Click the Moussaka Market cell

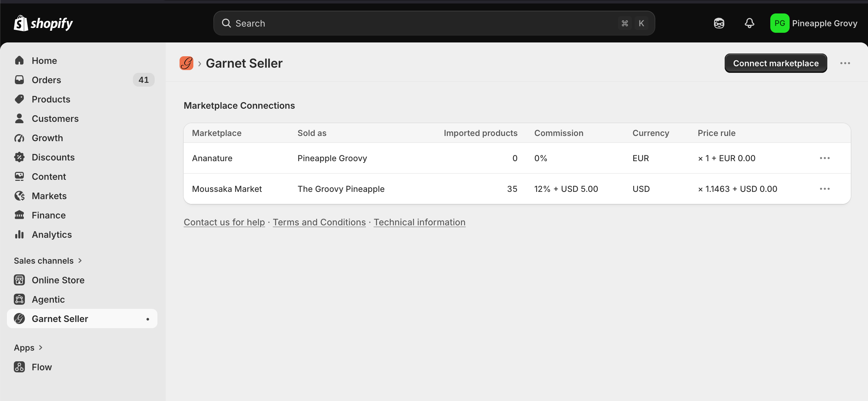click(x=227, y=189)
